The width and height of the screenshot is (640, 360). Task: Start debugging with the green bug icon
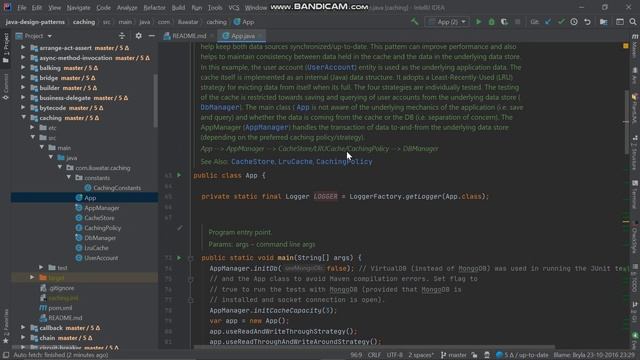point(491,22)
